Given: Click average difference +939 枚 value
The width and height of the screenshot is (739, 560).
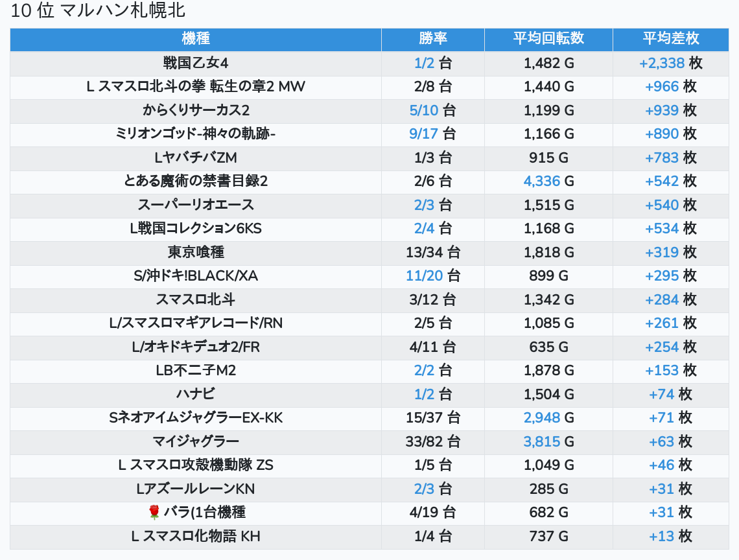Looking at the screenshot, I should pos(671,110).
